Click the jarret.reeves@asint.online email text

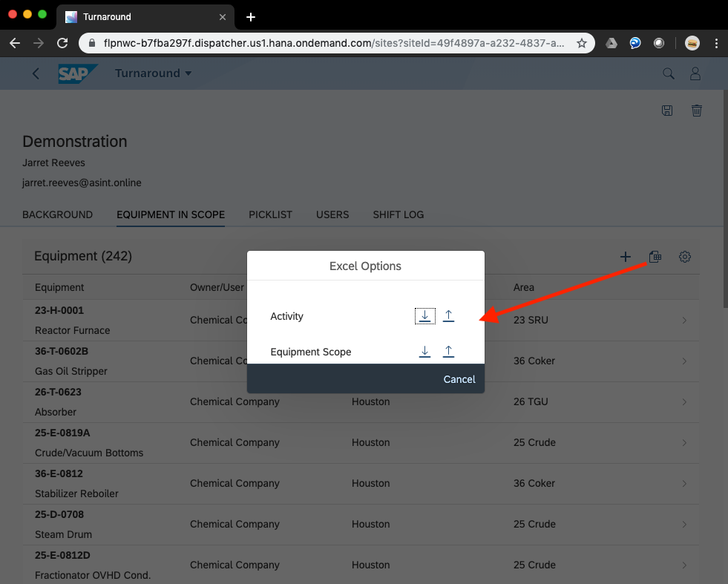pos(82,183)
